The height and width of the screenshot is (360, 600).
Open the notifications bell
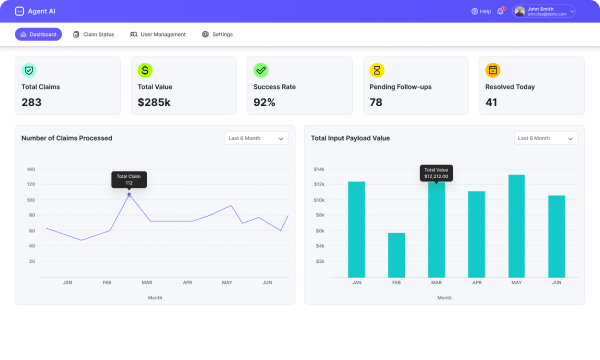pos(501,11)
